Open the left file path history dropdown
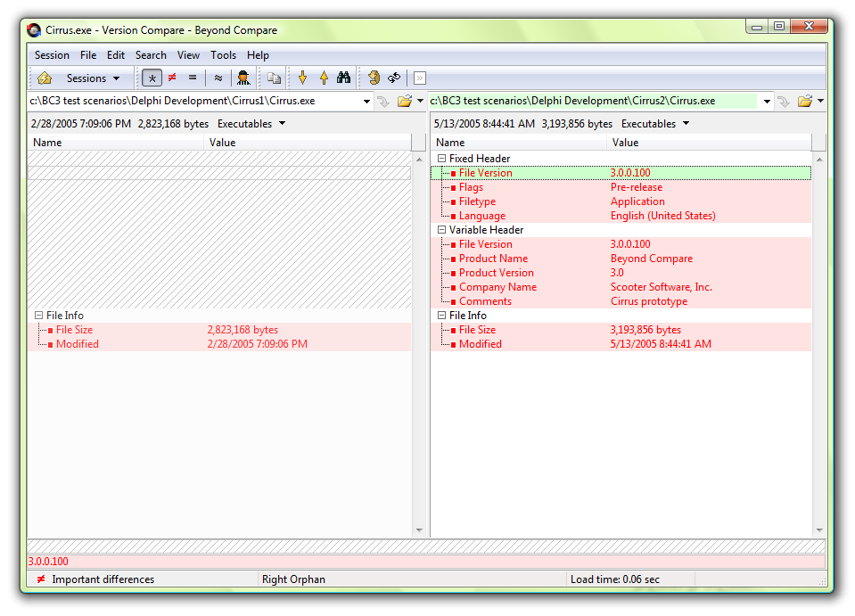Screen dimensions: 855x616 pyautogui.click(x=366, y=101)
